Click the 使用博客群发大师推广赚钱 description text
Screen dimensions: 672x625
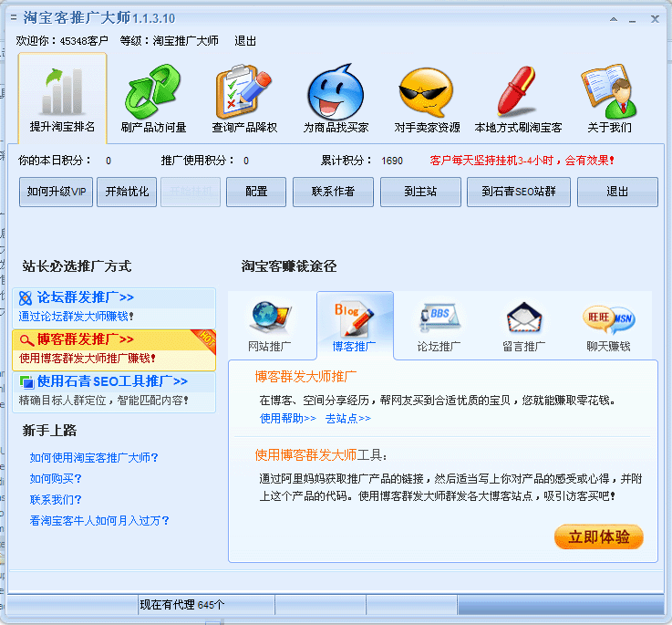[x=87, y=359]
